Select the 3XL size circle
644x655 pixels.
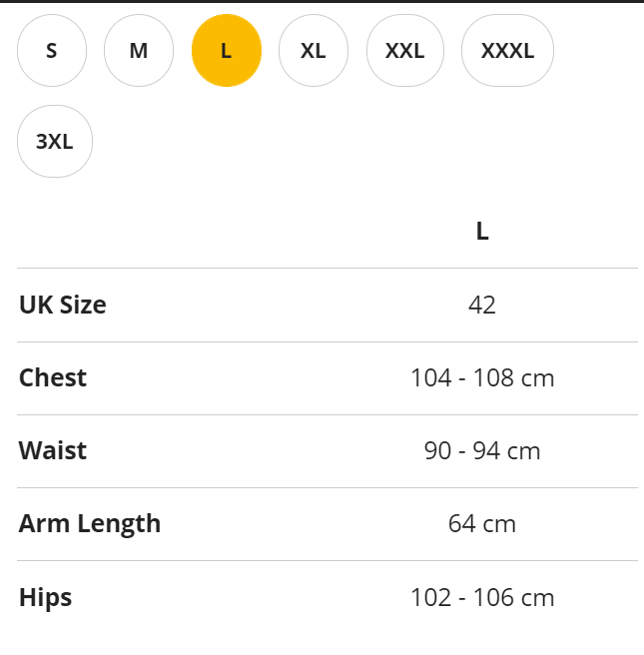[55, 141]
